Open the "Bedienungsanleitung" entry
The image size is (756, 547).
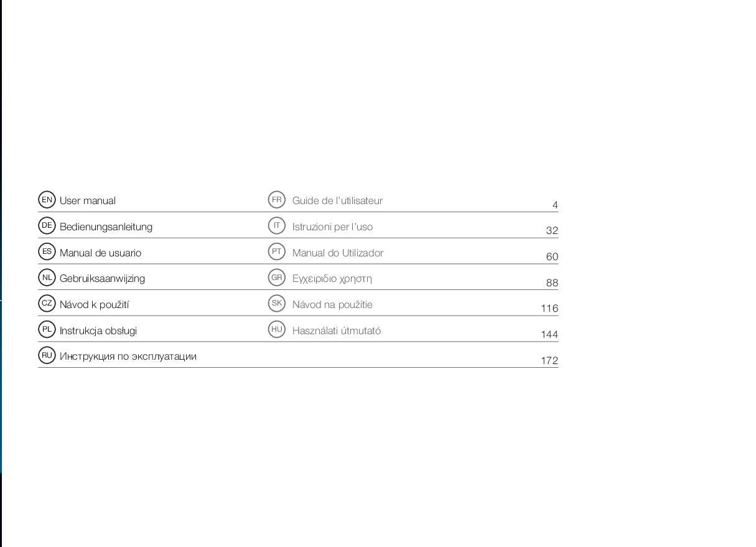click(106, 227)
